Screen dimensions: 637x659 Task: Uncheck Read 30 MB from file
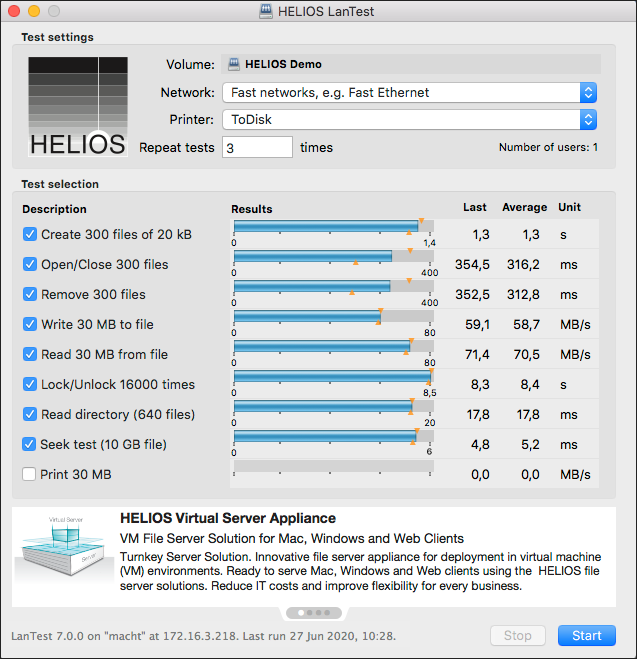30,354
